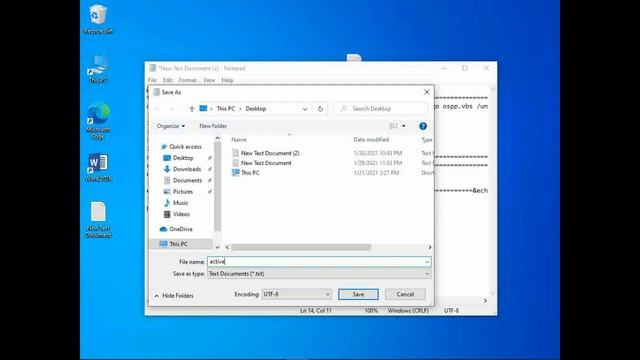
Task: Click the horizontal scrollbar in file list
Action: click(x=301, y=247)
